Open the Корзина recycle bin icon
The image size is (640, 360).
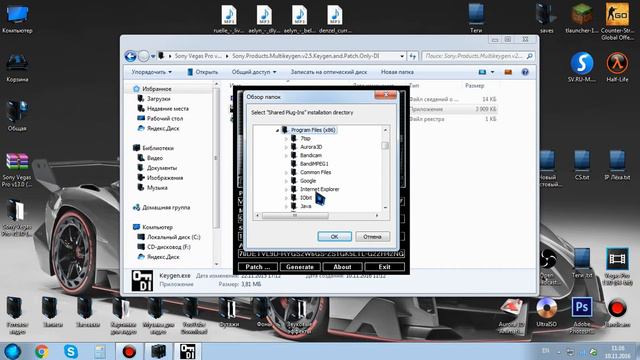17,67
